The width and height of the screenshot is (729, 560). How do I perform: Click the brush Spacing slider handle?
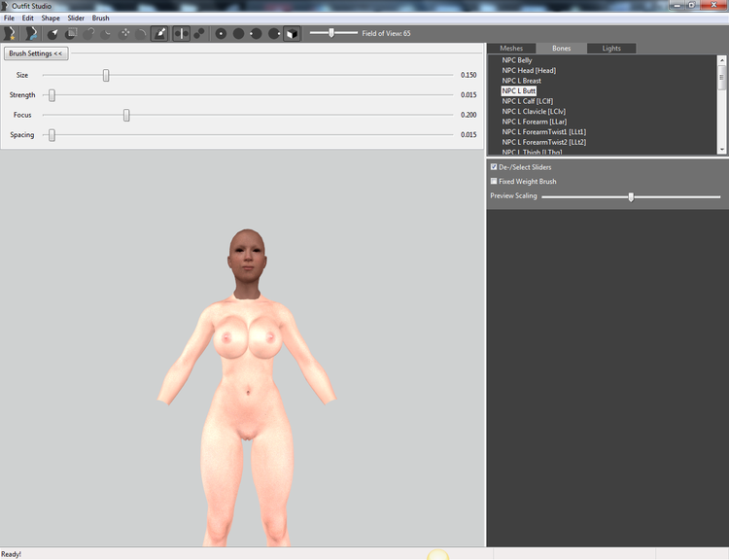52,135
